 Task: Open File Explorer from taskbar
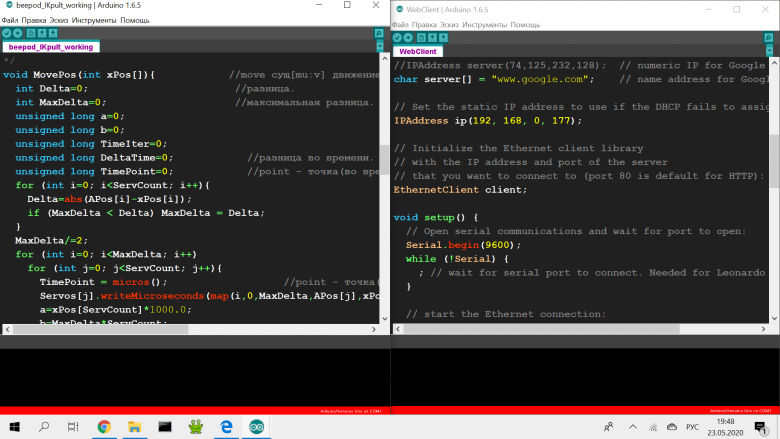(x=134, y=427)
